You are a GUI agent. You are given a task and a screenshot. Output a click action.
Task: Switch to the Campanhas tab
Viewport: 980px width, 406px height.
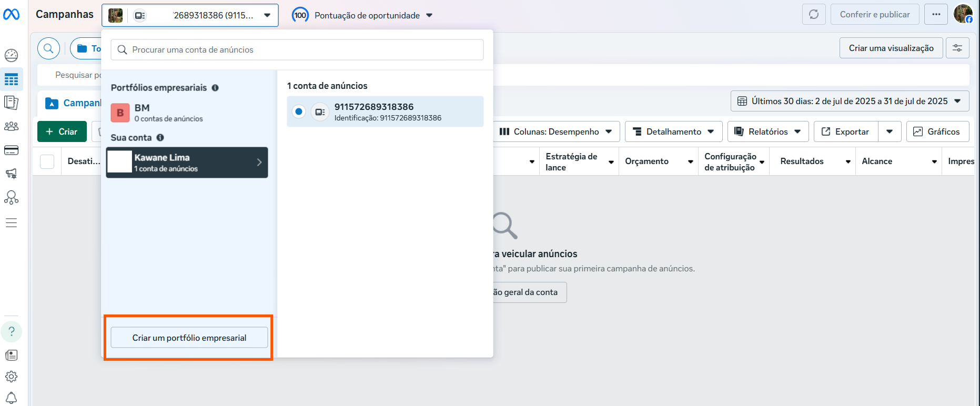(74, 103)
